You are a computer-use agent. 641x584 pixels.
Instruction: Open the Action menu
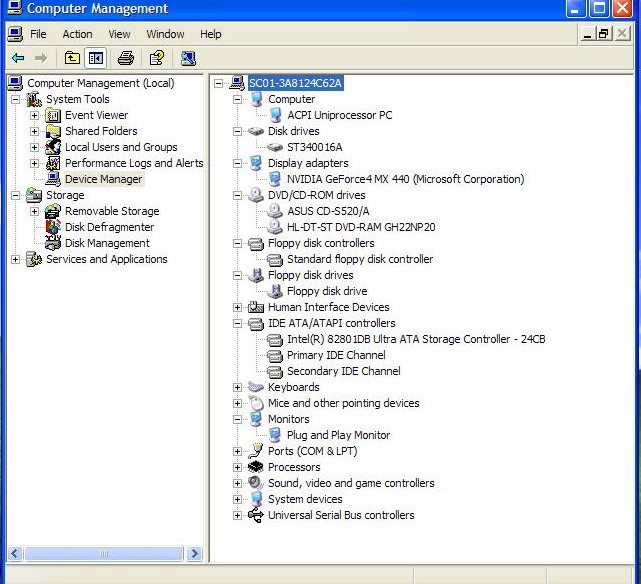77,34
